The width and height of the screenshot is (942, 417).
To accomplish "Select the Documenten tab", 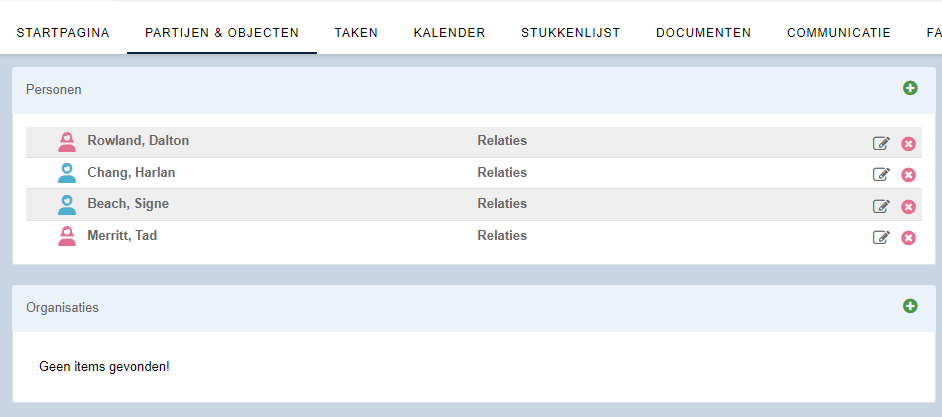I will click(703, 33).
